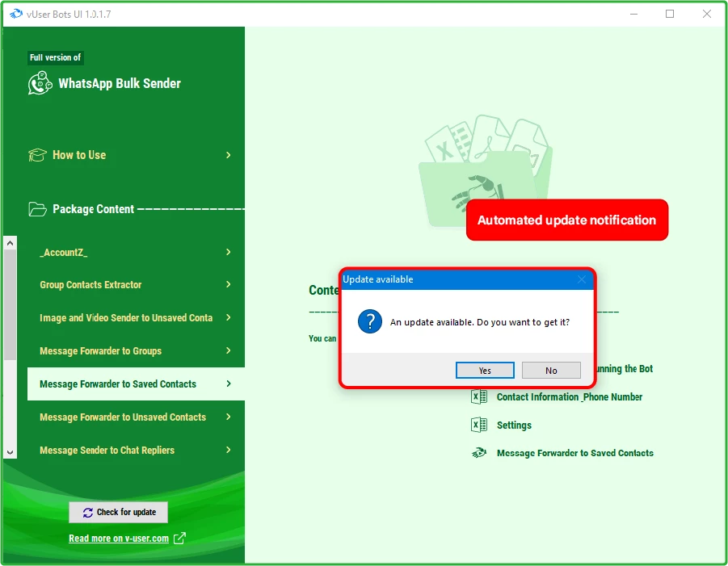
Task: Expand the _AccountZ_ chevron arrow
Action: click(229, 252)
